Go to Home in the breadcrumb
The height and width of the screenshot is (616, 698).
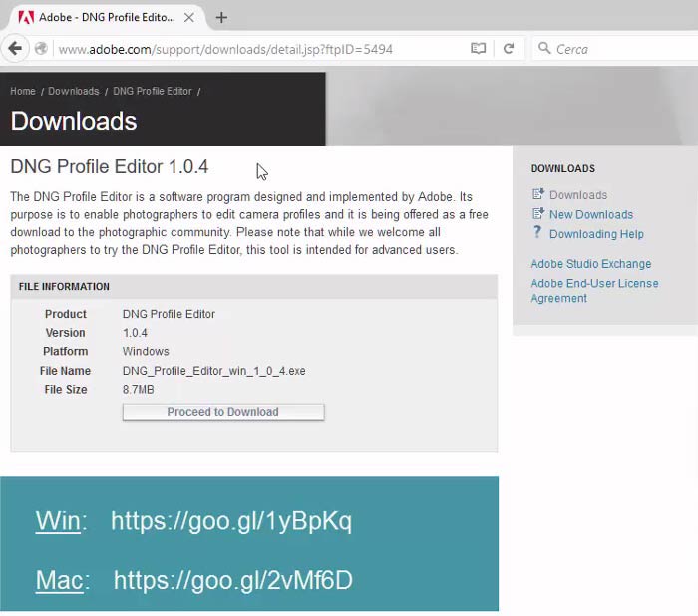click(x=23, y=91)
